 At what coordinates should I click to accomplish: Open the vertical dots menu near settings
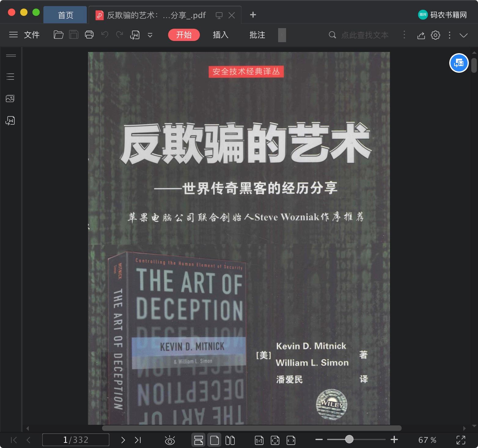tap(450, 35)
